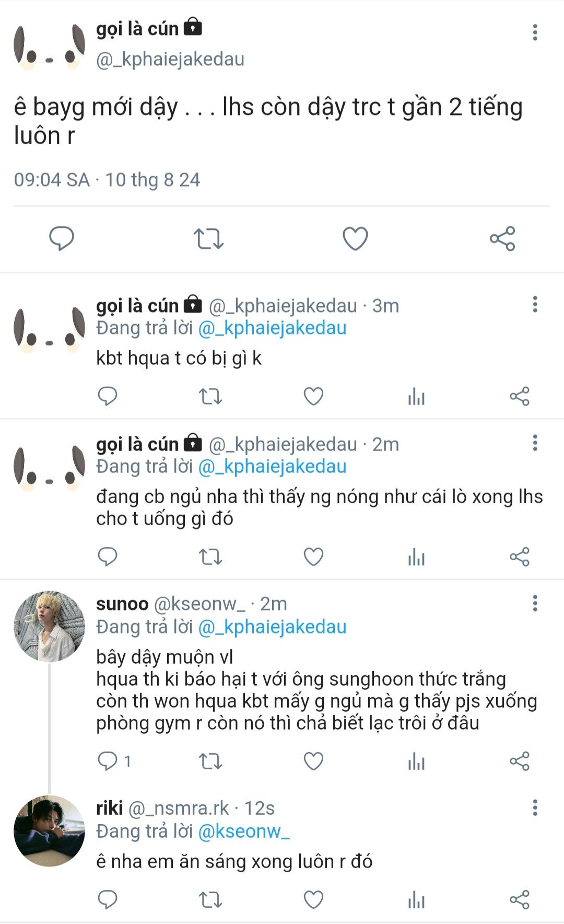The height and width of the screenshot is (924, 564).
Task: Reply to the main tweet about waking up
Action: pos(62,239)
